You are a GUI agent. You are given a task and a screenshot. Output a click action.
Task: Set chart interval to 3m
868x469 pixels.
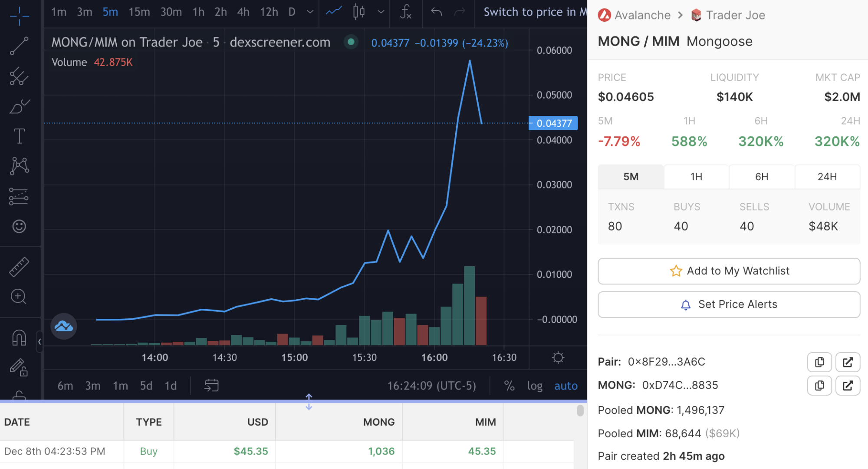(x=84, y=12)
